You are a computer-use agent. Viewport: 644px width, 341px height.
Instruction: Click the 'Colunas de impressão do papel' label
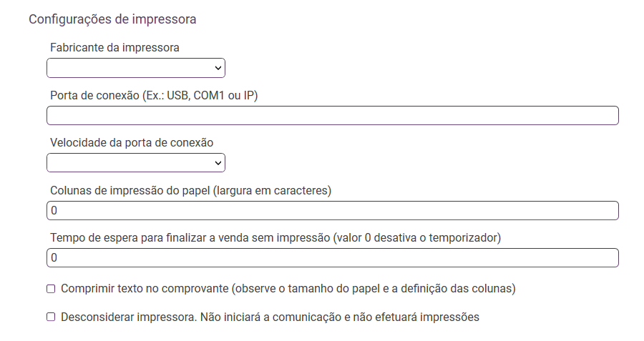pos(130,190)
